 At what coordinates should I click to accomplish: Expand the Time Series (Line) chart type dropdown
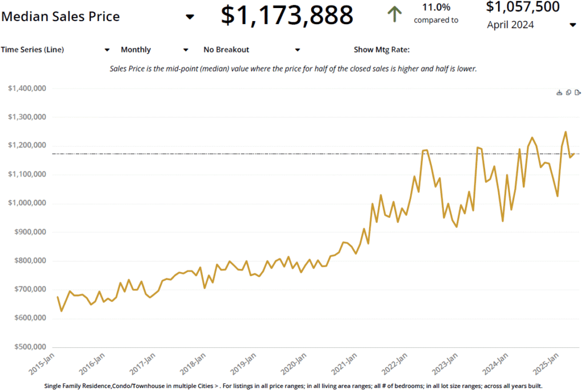click(x=107, y=50)
